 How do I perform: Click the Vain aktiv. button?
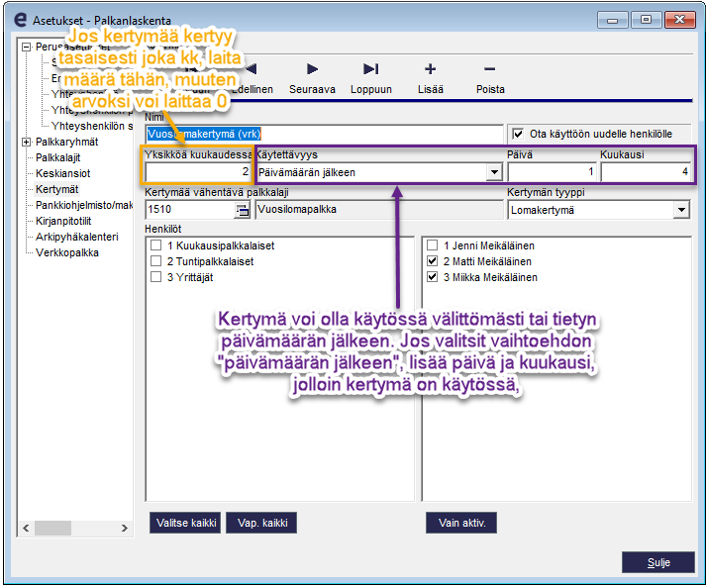click(461, 523)
